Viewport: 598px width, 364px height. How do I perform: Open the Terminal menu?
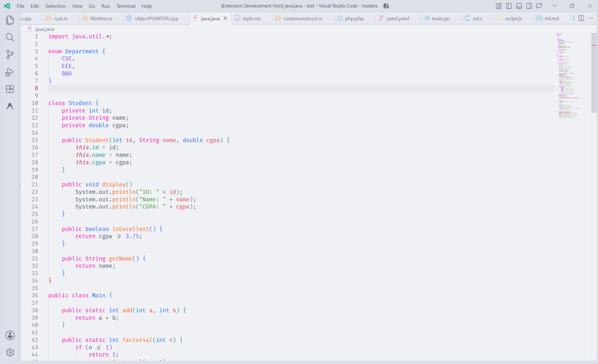tap(126, 6)
